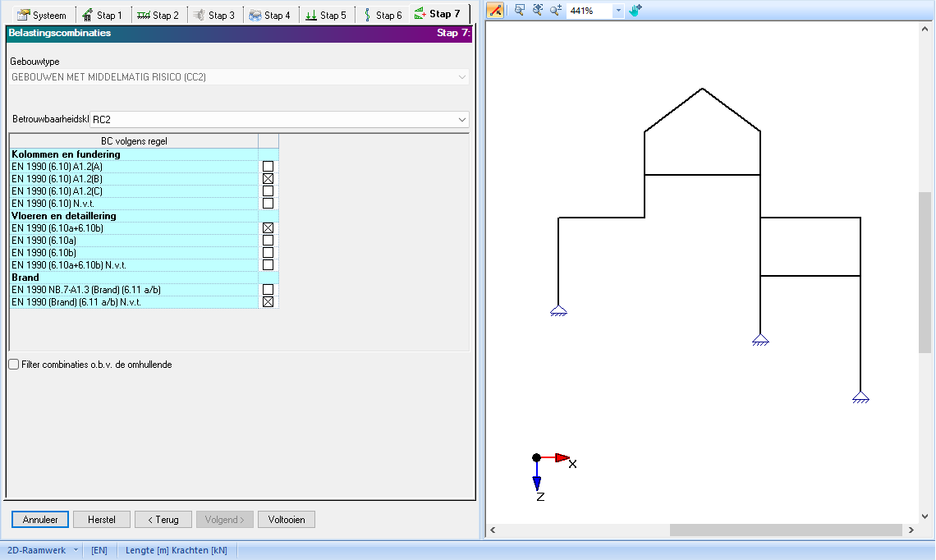Viewport: 936px width, 560px height.
Task: Go back with the Terug button
Action: click(163, 520)
